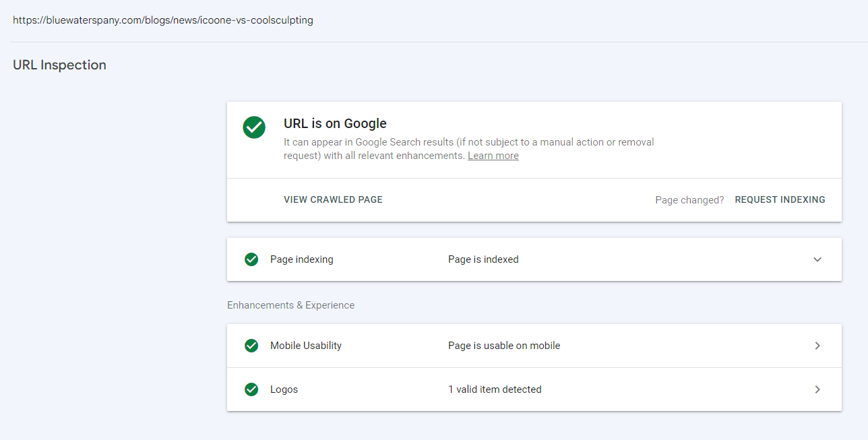Screen dimensions: 868x440
Task: Click '1 valid item detected' status text
Action: [495, 389]
